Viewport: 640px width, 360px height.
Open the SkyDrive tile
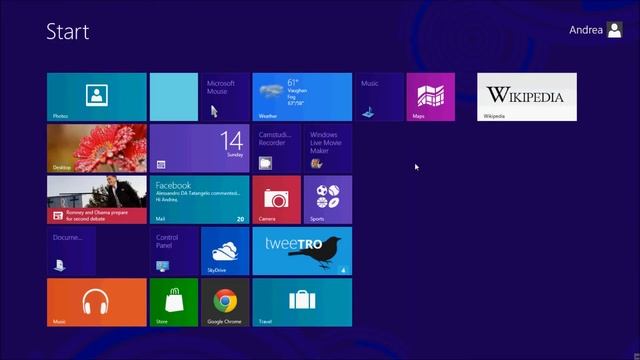[225, 251]
